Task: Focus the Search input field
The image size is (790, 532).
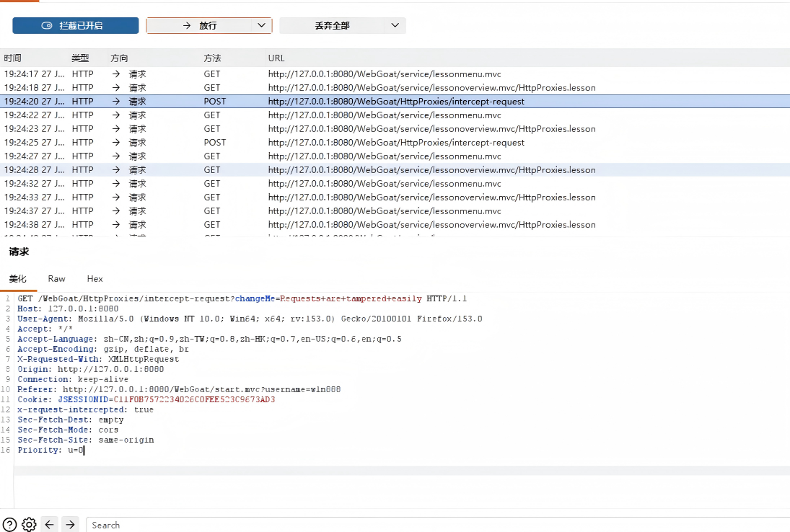Action: (x=437, y=525)
